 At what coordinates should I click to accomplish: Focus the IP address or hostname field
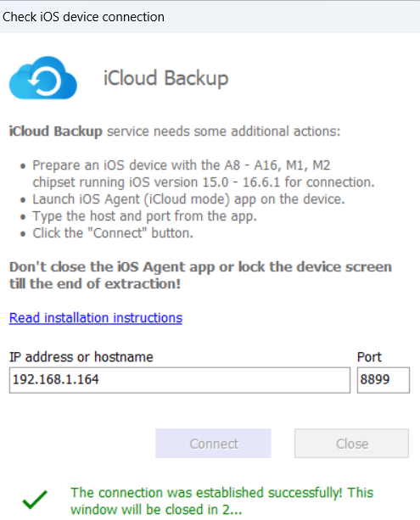coord(180,380)
